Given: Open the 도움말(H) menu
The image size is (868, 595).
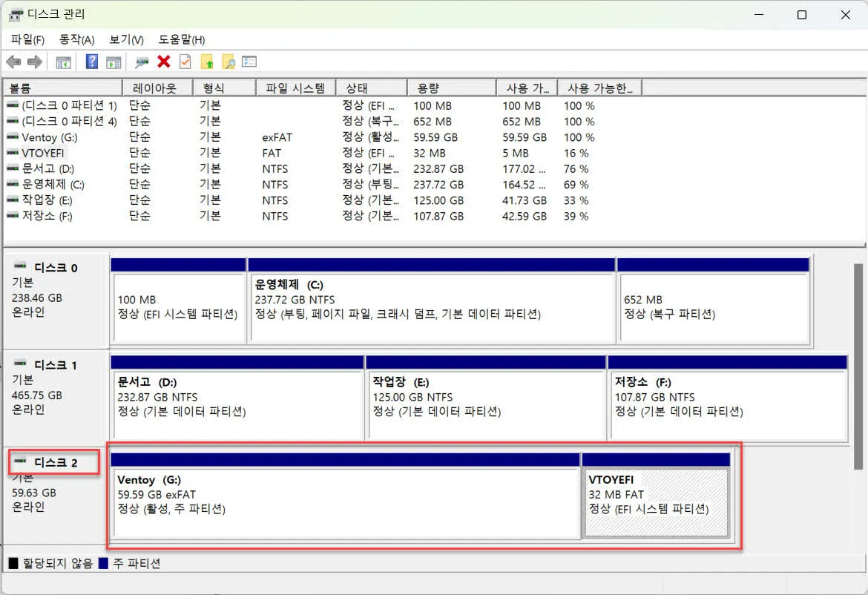Looking at the screenshot, I should [x=181, y=39].
